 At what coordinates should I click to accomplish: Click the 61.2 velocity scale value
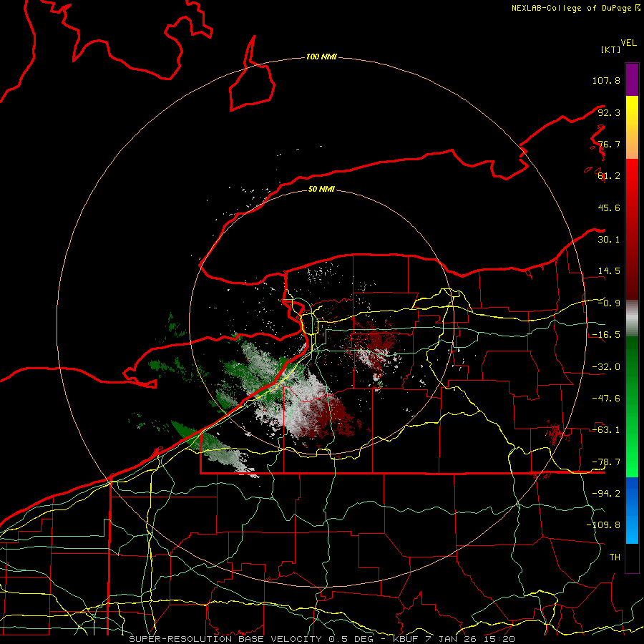click(x=609, y=176)
